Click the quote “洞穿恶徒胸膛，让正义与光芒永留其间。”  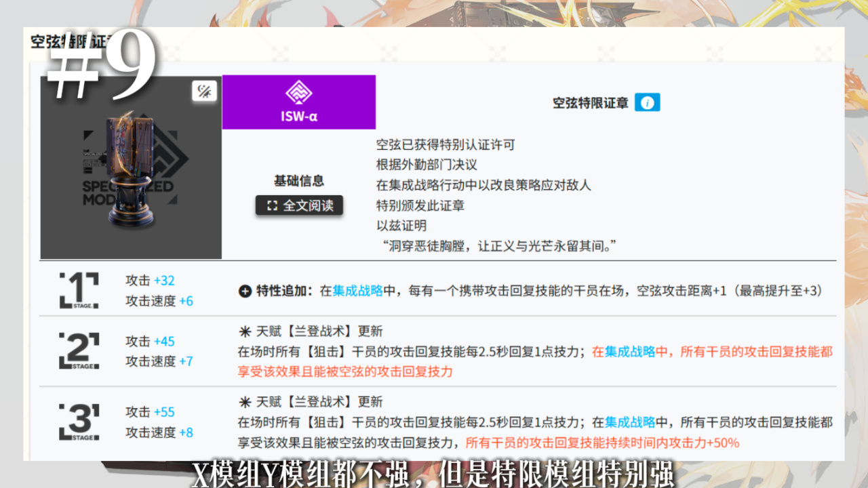499,246
